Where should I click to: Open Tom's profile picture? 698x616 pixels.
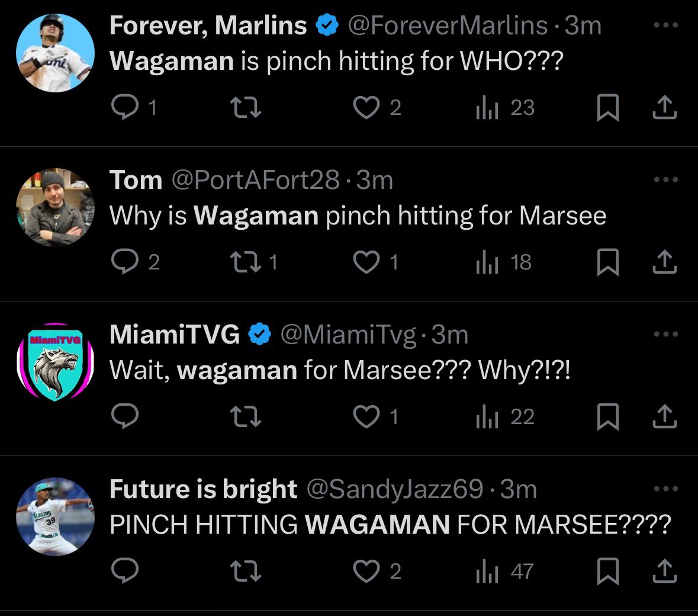coord(55,207)
